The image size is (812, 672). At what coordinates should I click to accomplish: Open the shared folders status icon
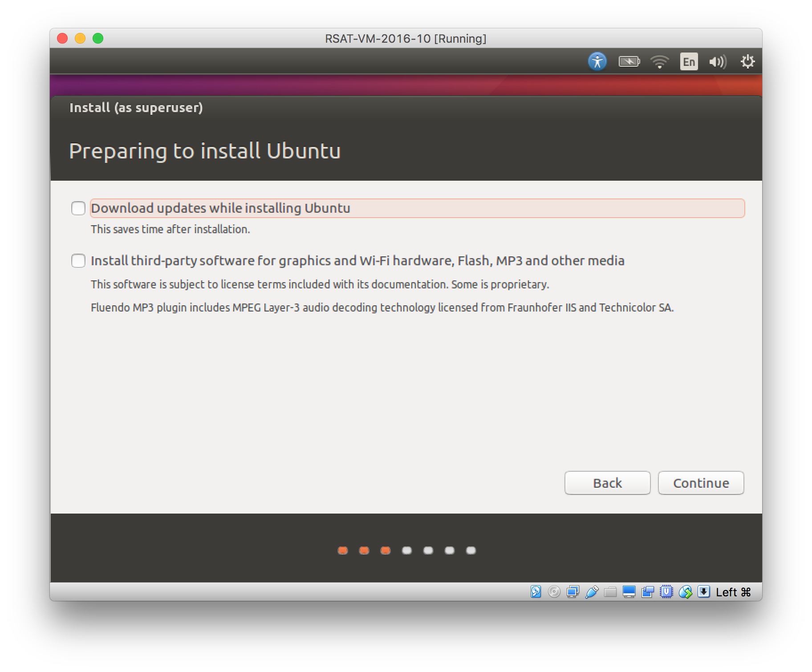point(610,592)
